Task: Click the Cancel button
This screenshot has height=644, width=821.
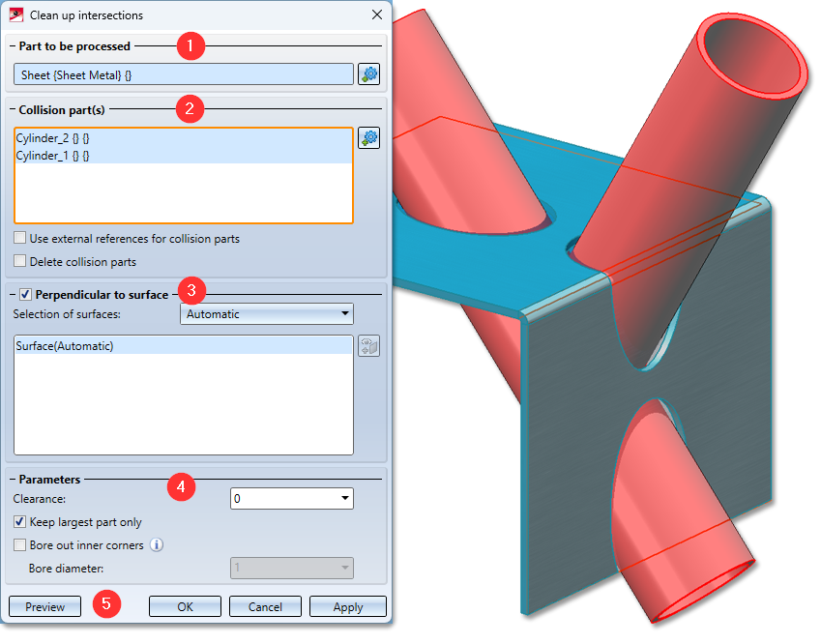Action: 265,607
